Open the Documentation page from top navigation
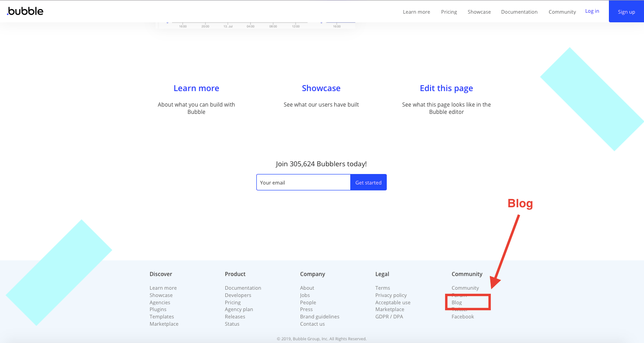644x343 pixels. pos(519,11)
